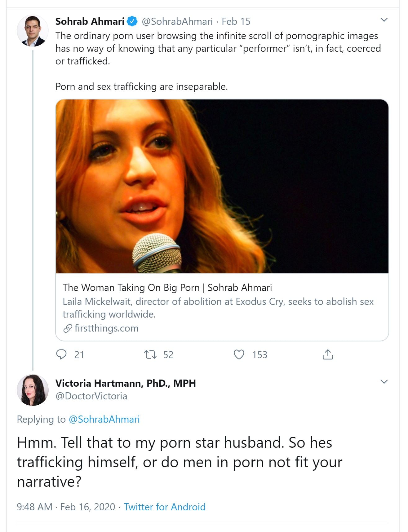The image size is (408, 532).
Task: Retweet the Sohrab Ahmari tweet
Action: tap(151, 354)
